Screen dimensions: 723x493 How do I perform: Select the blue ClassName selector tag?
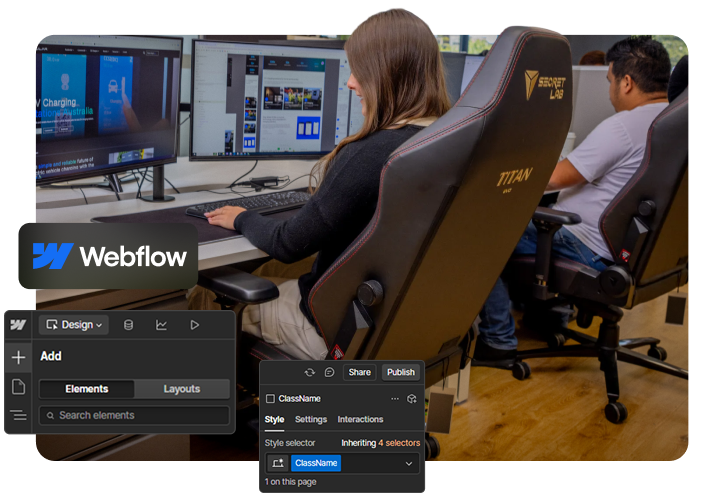tap(316, 463)
